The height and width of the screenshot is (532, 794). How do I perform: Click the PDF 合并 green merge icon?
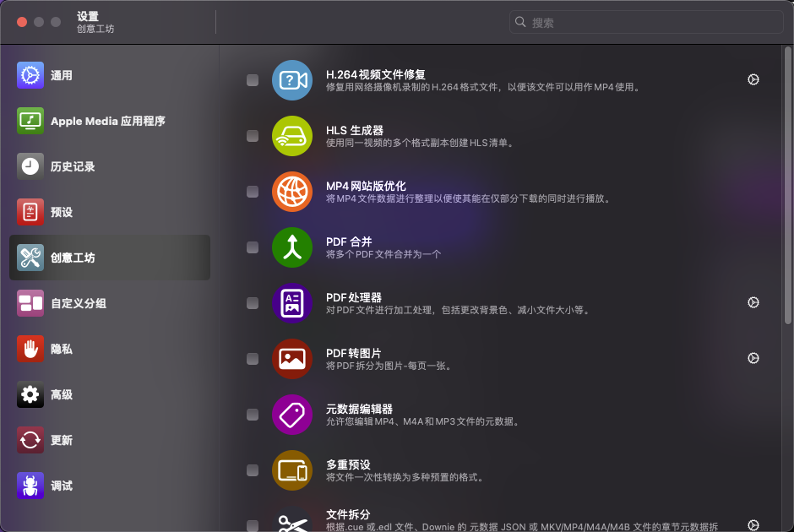coord(292,247)
